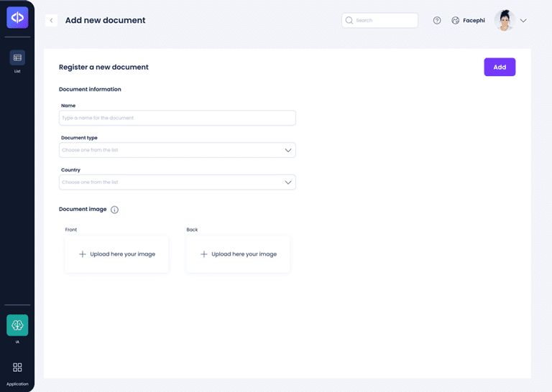
Task: Focus the document Name input field
Action: [178, 118]
